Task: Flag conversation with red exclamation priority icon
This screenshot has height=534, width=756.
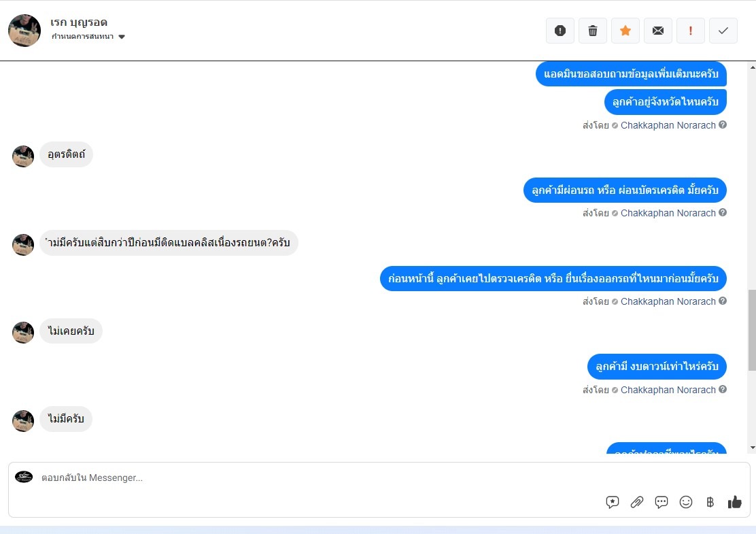Action: point(691,31)
